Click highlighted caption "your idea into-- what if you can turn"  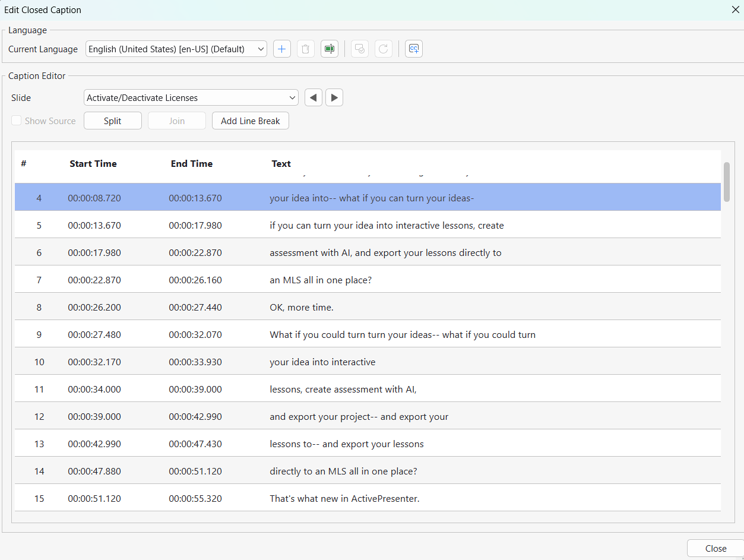click(x=372, y=198)
